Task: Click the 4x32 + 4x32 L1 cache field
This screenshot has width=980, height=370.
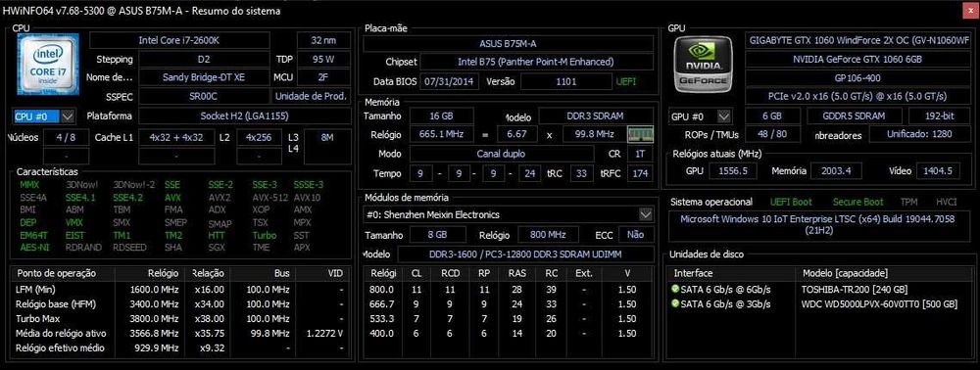Action: click(x=175, y=137)
